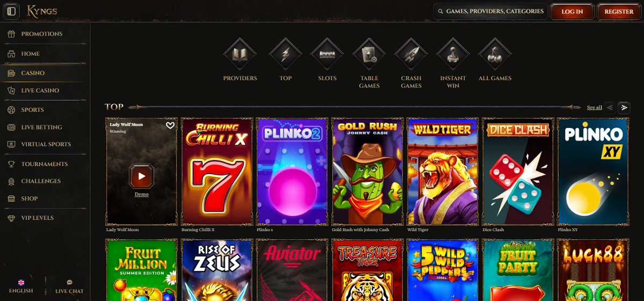Show previous Top games with the left arrow
Viewport: 644px width, 301px height.
coord(610,107)
